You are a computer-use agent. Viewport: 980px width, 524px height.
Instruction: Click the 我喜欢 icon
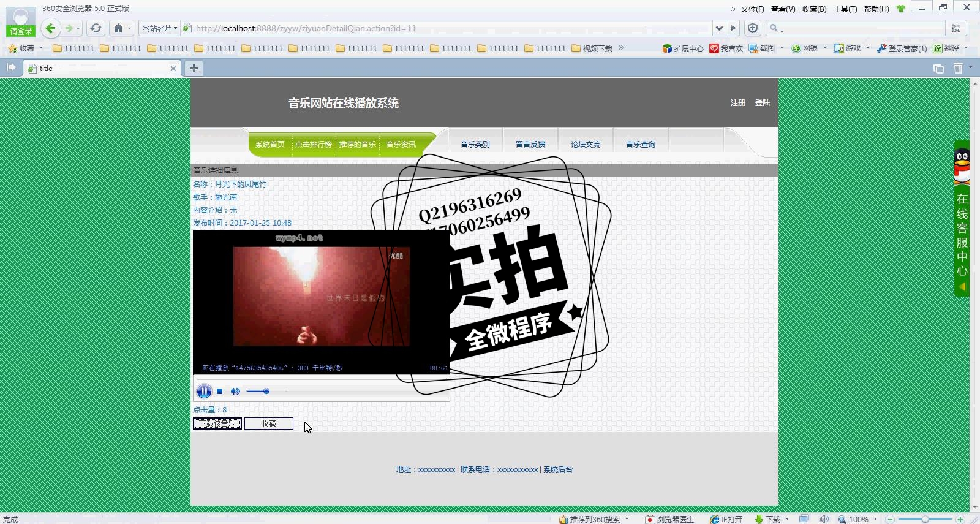coord(726,48)
